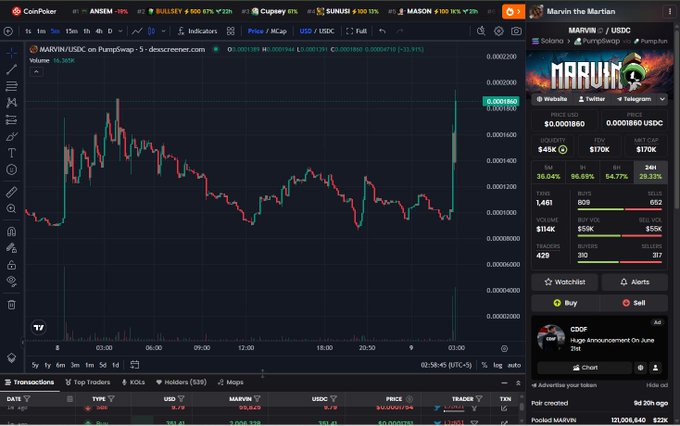The width and height of the screenshot is (680, 426).
Task: Filter transactions by TYPE column
Action: [x=111, y=399]
